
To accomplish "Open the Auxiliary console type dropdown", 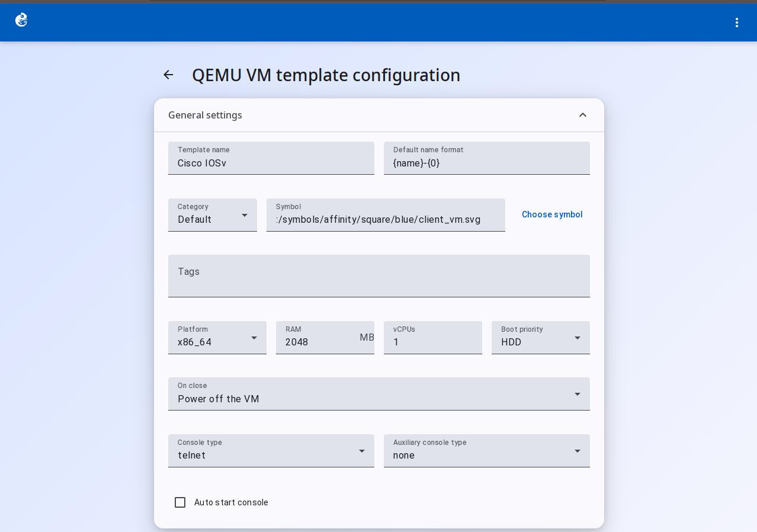I will tap(487, 451).
